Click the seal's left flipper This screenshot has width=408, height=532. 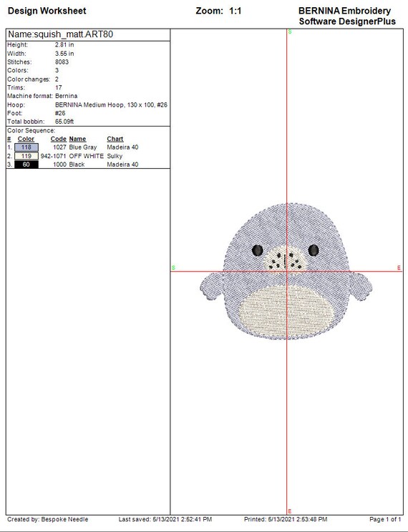pyautogui.click(x=211, y=287)
